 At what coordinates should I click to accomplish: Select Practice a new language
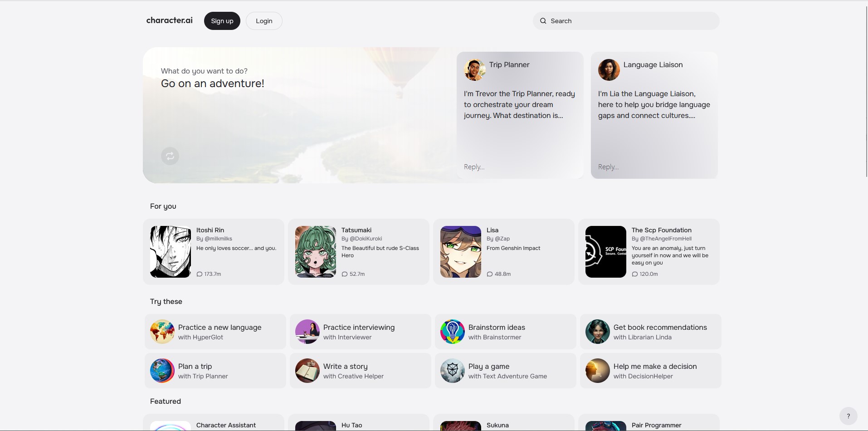[215, 332]
